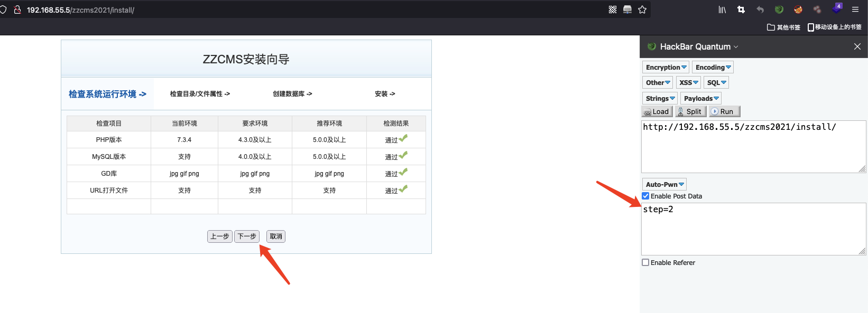Close the HackBar Quantum sidebar
The image size is (868, 313).
point(857,46)
